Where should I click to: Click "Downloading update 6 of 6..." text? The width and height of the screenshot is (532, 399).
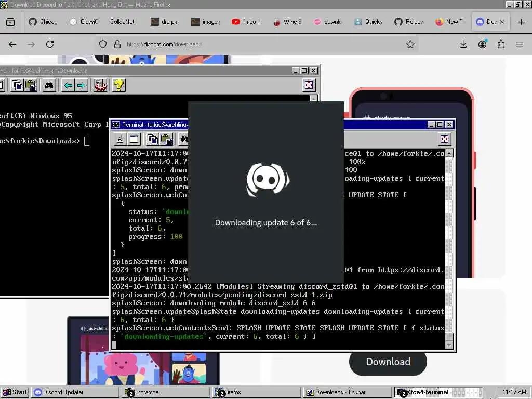tap(266, 223)
